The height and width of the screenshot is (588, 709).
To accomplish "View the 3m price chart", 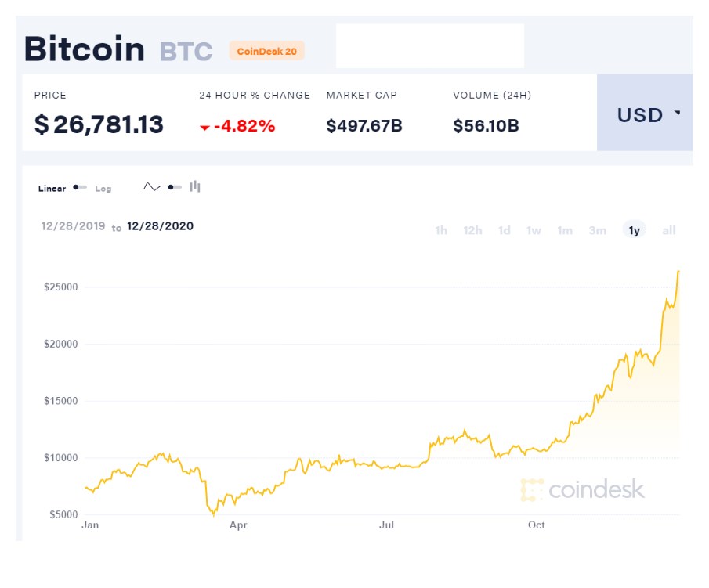I will [597, 230].
